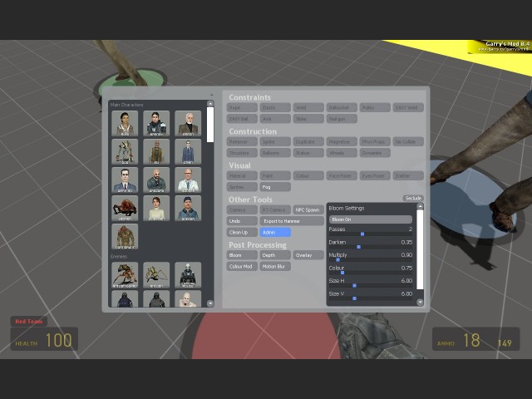This screenshot has width=532, height=399.
Task: Select the Duplicate tool
Action: coord(308,141)
